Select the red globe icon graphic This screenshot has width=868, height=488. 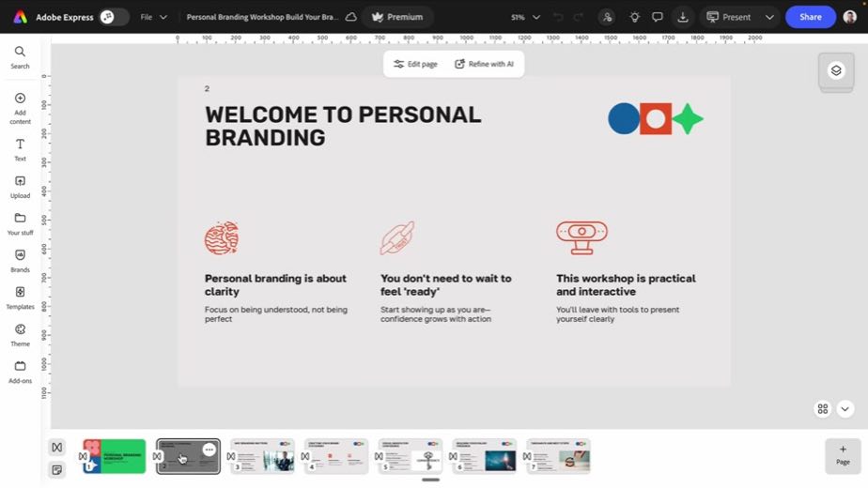(222, 238)
